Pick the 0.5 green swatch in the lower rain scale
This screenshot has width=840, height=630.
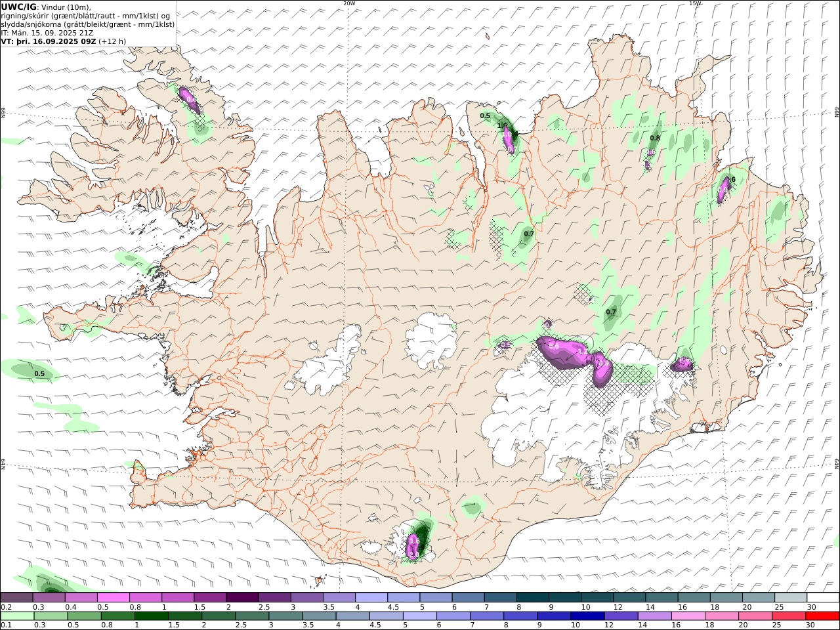[x=84, y=616]
